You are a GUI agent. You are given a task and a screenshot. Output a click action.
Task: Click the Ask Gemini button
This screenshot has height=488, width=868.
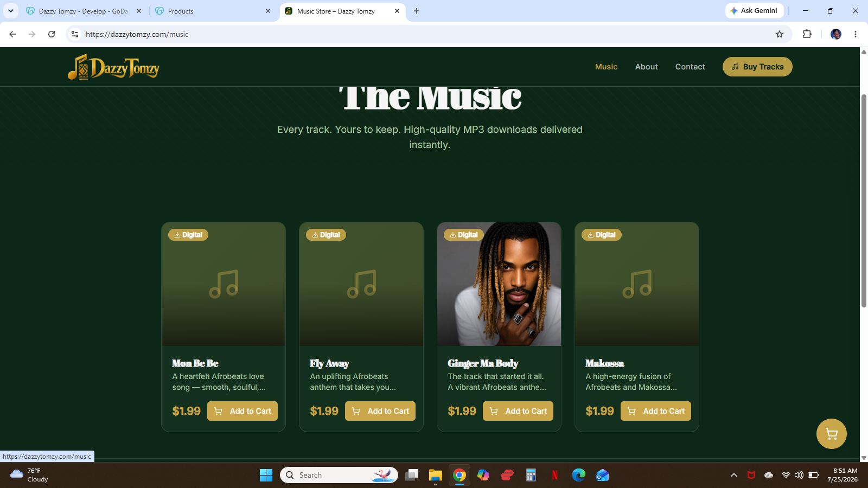pyautogui.click(x=754, y=11)
